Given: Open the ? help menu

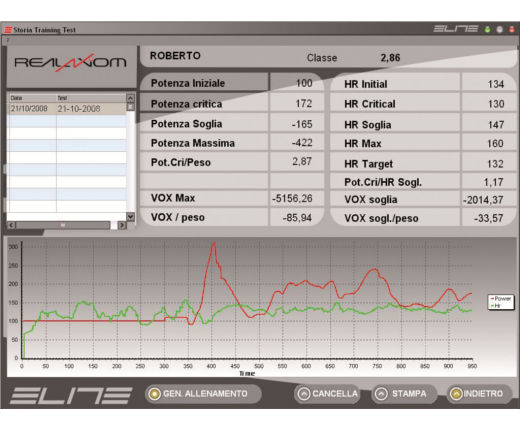Looking at the screenshot, I should [8, 40].
